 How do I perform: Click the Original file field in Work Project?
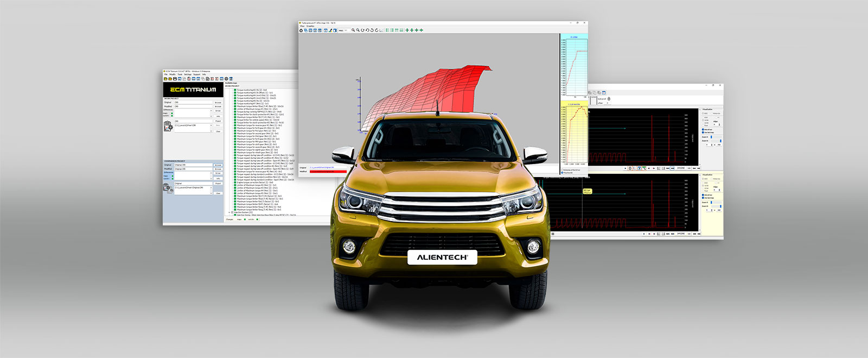click(x=193, y=102)
